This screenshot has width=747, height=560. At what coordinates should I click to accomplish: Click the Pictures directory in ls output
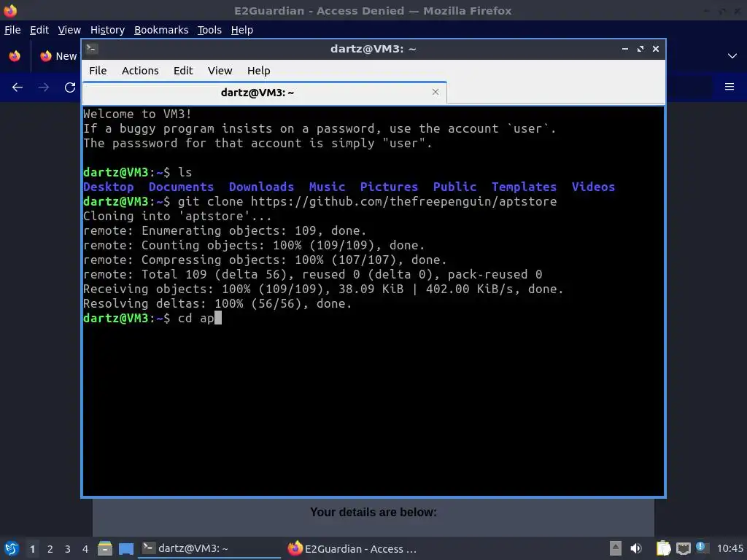click(x=389, y=187)
